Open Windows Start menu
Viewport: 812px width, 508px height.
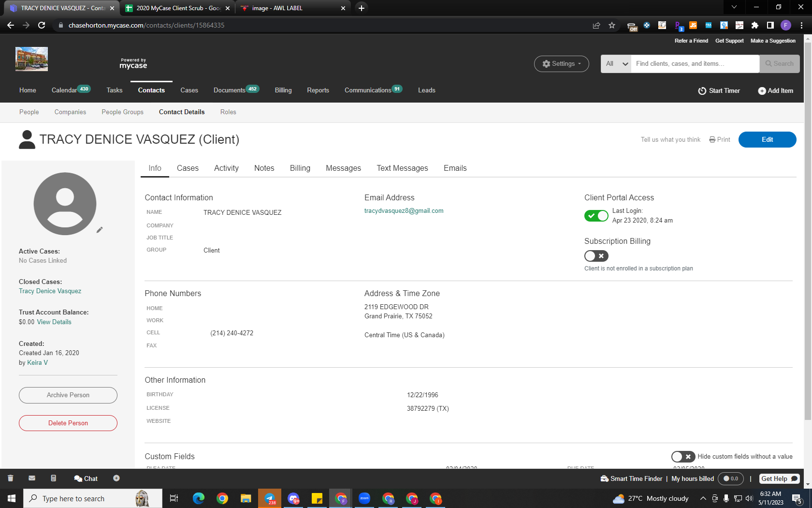(x=12, y=498)
